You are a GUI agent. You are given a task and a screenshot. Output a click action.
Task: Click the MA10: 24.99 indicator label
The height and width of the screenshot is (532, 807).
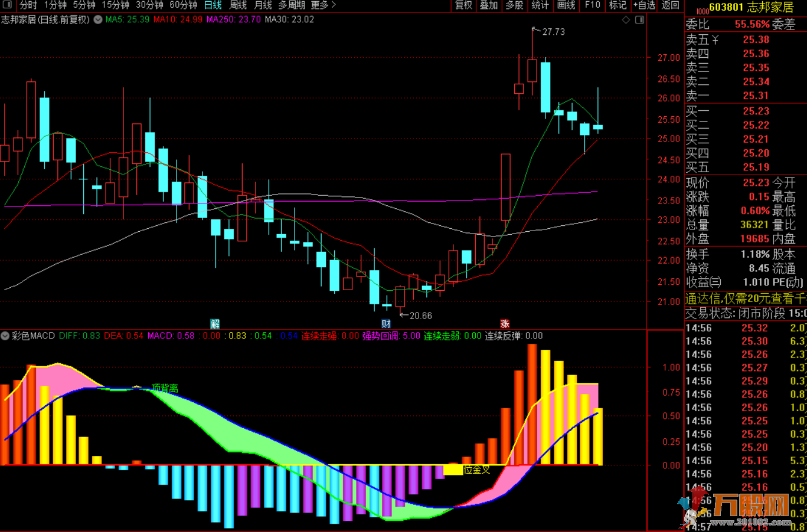tap(178, 19)
